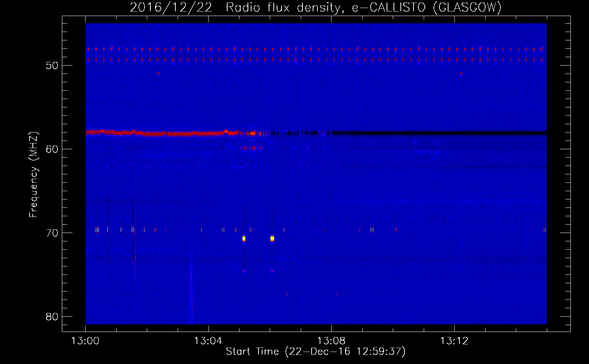
Task: Click the 13:08 time axis label
Action: click(x=331, y=341)
